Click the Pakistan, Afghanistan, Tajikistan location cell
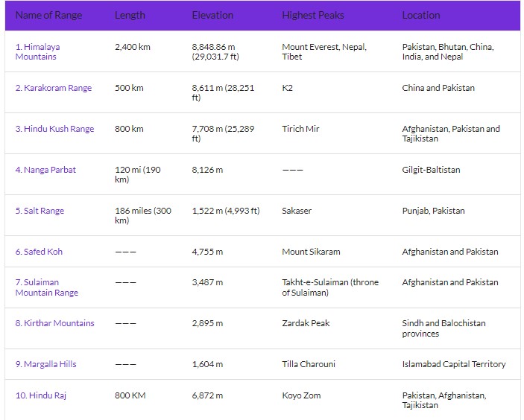Image resolution: width=524 pixels, height=420 pixels. point(444,401)
